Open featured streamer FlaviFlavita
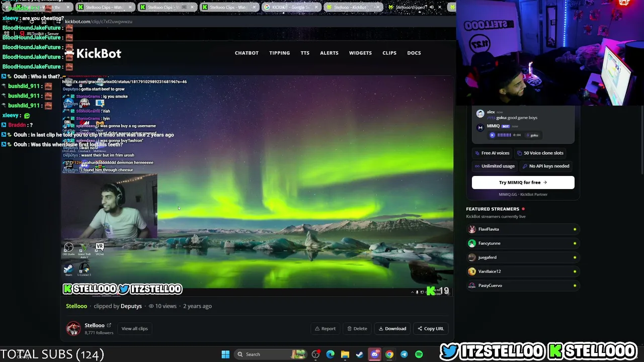Viewport: 644px width, 362px height. click(x=523, y=229)
